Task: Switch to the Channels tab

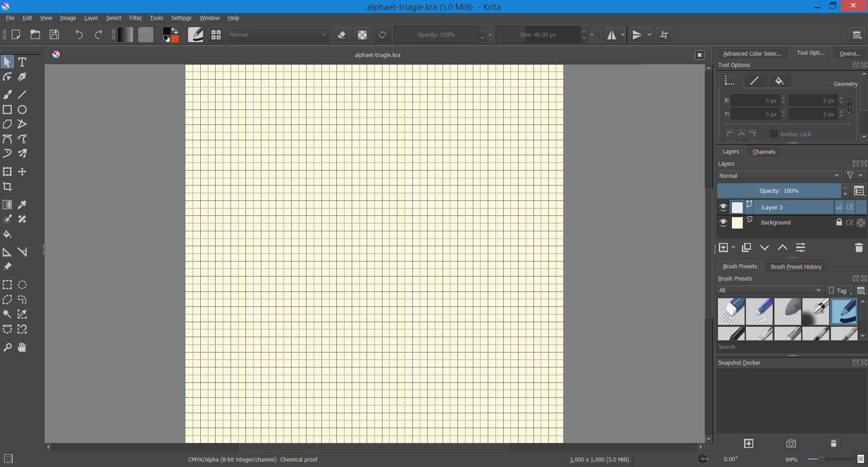Action: coord(764,152)
